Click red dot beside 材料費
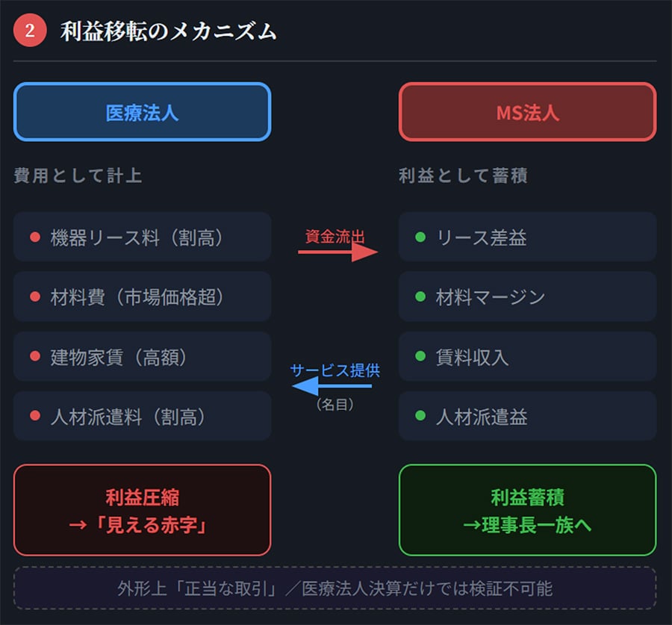 point(34,297)
